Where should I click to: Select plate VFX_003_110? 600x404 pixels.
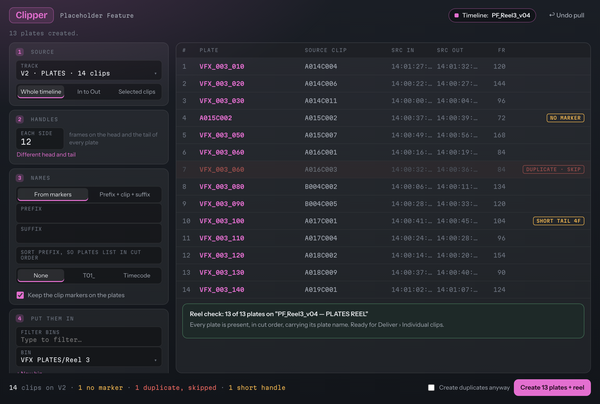click(x=222, y=238)
